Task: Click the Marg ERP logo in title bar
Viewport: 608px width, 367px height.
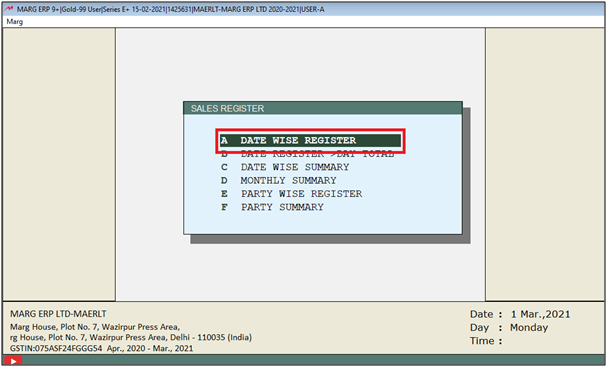Action: click(x=9, y=9)
